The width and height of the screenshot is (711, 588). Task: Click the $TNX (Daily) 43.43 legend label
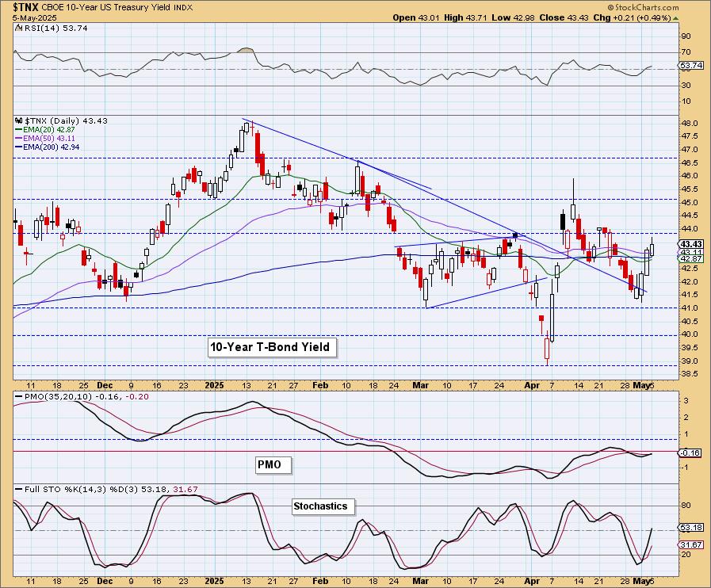click(67, 121)
